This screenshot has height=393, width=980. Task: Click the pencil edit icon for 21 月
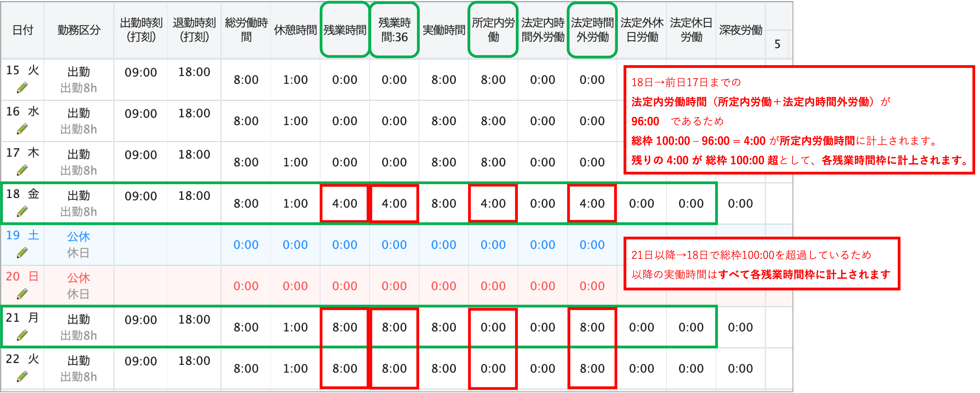(22, 335)
